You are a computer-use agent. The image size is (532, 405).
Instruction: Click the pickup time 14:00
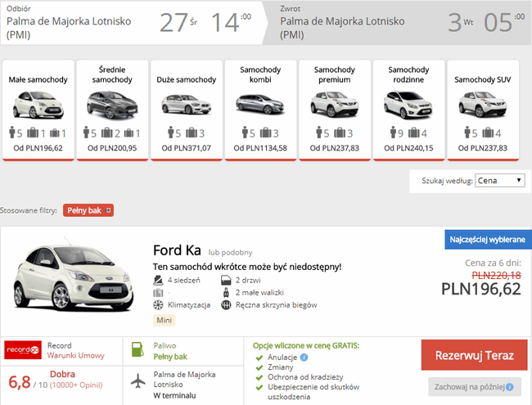pos(231,23)
